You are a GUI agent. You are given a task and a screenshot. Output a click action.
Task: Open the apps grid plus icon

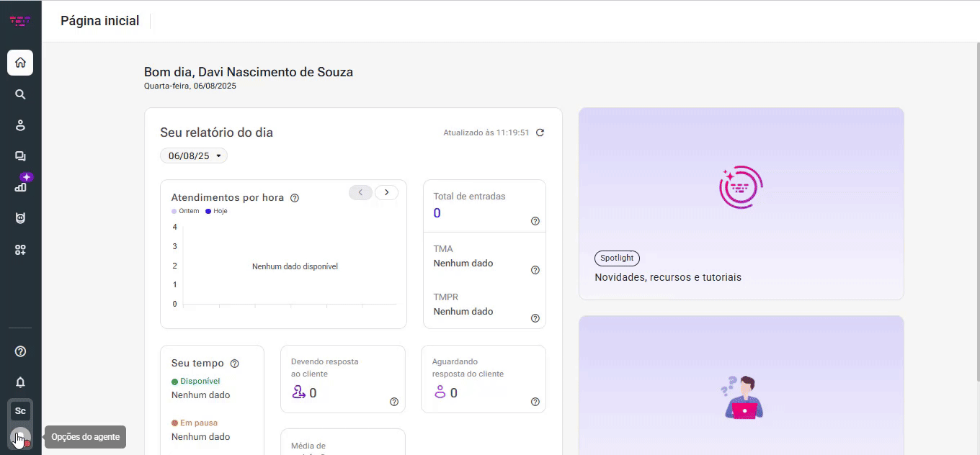[20, 250]
